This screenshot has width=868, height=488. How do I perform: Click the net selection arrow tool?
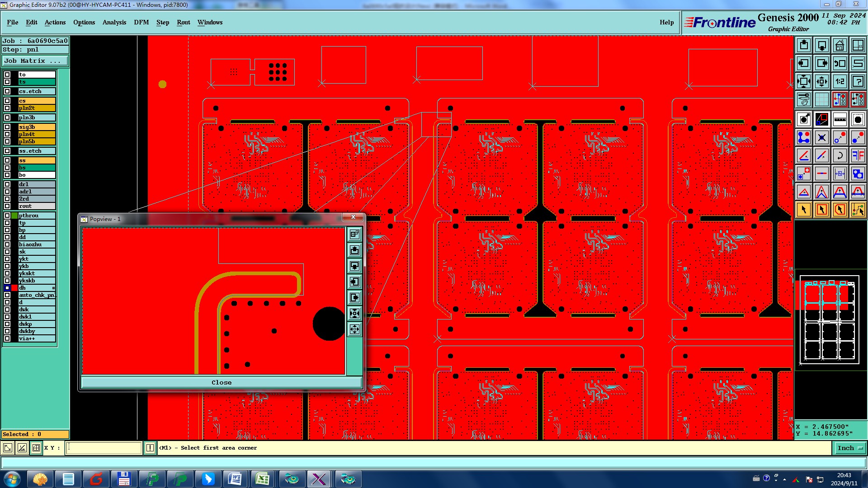(858, 210)
